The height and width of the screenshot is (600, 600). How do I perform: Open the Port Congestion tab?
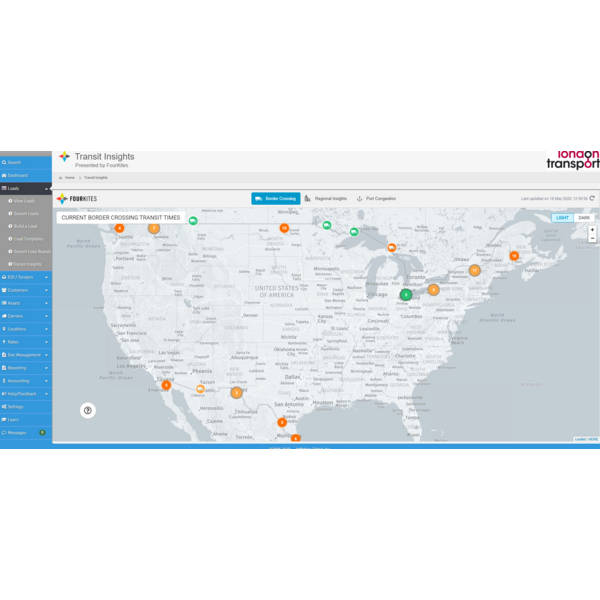click(x=377, y=199)
